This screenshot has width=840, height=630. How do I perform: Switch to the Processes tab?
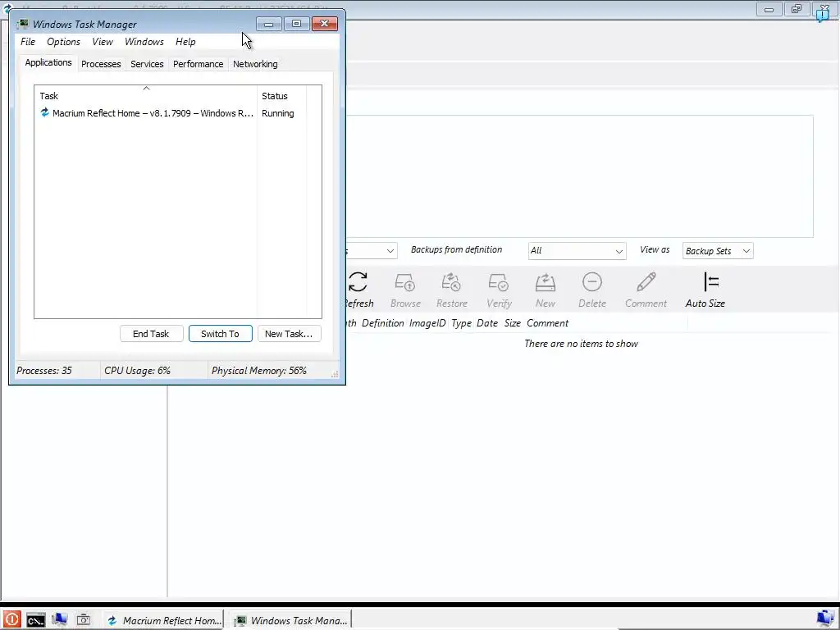(101, 64)
